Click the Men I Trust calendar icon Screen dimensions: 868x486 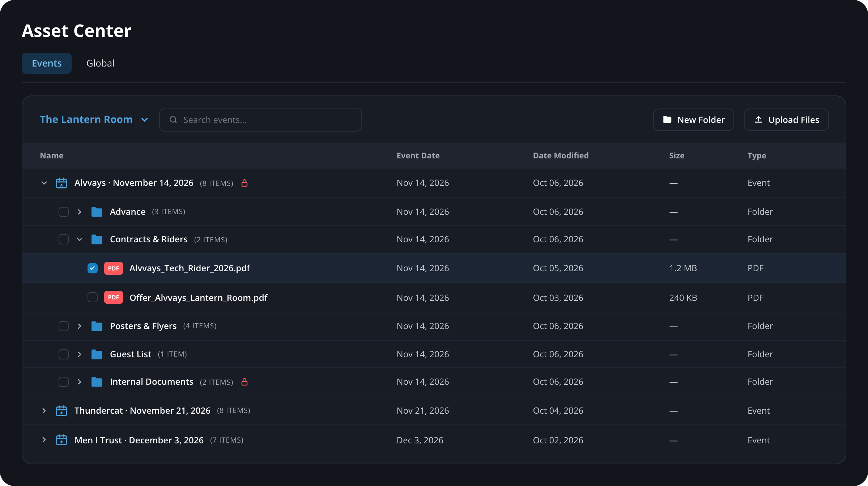pyautogui.click(x=61, y=440)
